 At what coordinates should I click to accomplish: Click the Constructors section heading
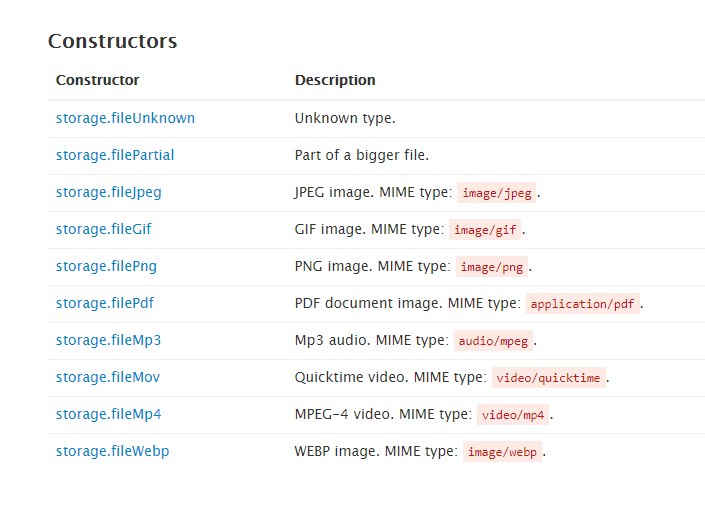[x=112, y=41]
